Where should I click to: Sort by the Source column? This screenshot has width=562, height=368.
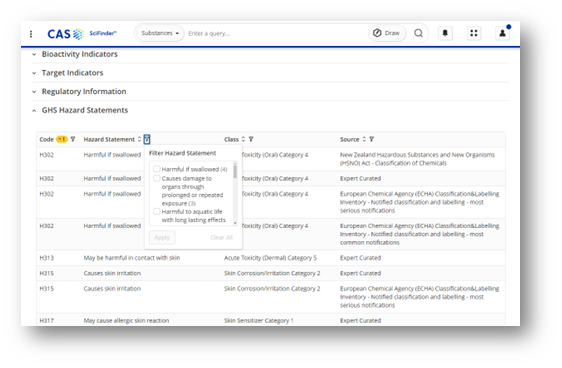click(364, 139)
